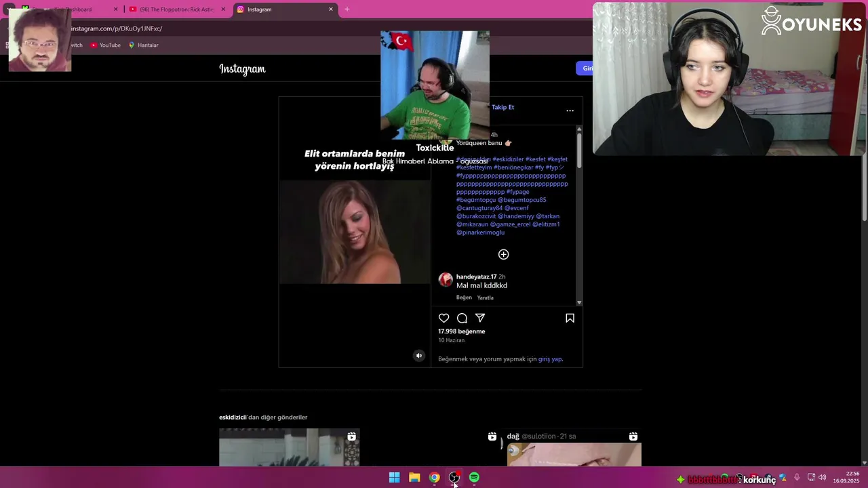Open the #fypage hashtag
The height and width of the screenshot is (488, 868).
[517, 192]
